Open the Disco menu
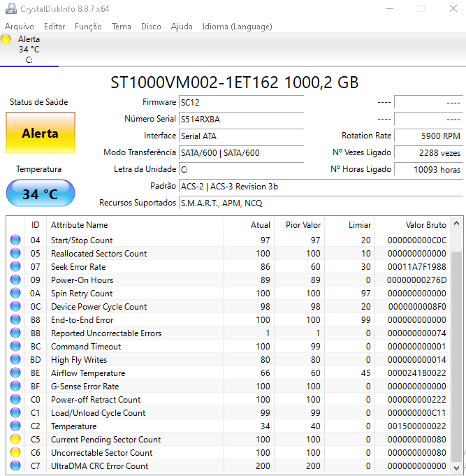 tap(151, 27)
